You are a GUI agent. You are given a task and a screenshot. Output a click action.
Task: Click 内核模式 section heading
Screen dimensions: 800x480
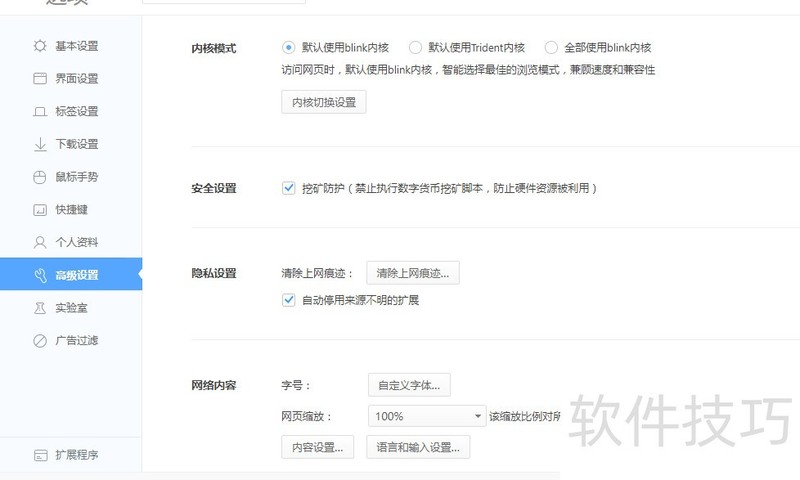[x=214, y=48]
